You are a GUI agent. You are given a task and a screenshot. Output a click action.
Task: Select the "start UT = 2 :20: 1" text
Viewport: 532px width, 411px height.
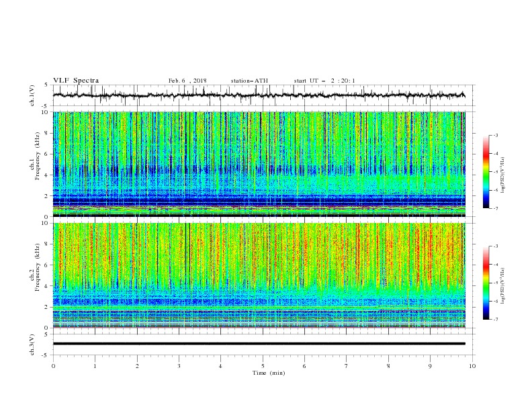click(x=324, y=81)
